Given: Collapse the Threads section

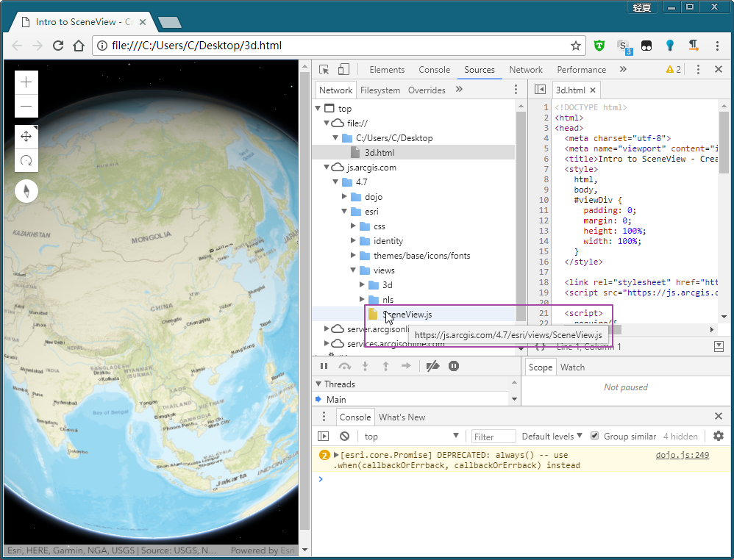Looking at the screenshot, I should point(318,384).
